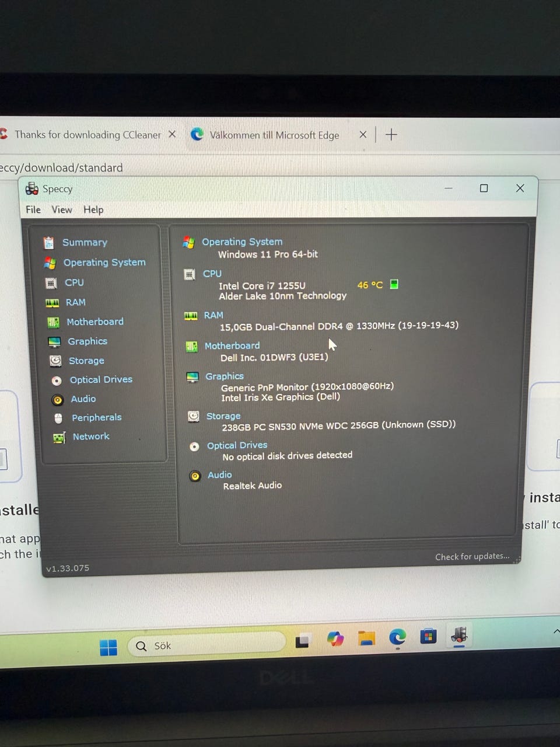Open the Motherboard heading in summary
The image size is (560, 747).
pos(232,346)
